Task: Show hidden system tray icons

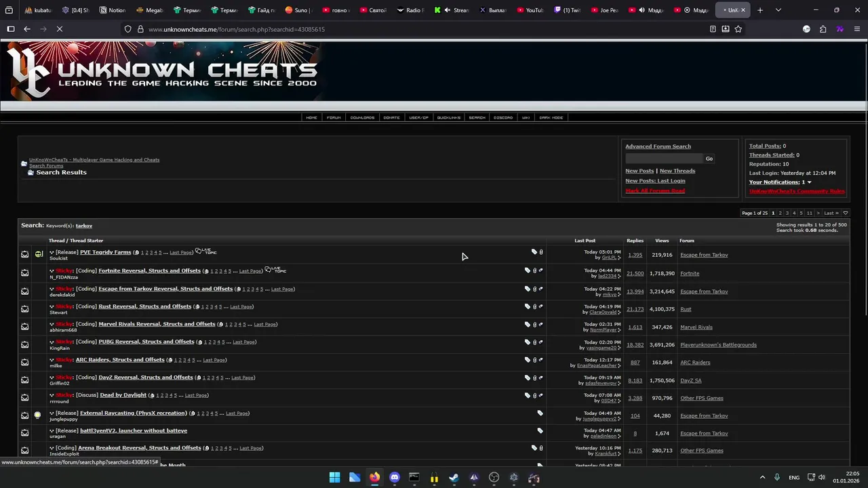Action: point(762,477)
